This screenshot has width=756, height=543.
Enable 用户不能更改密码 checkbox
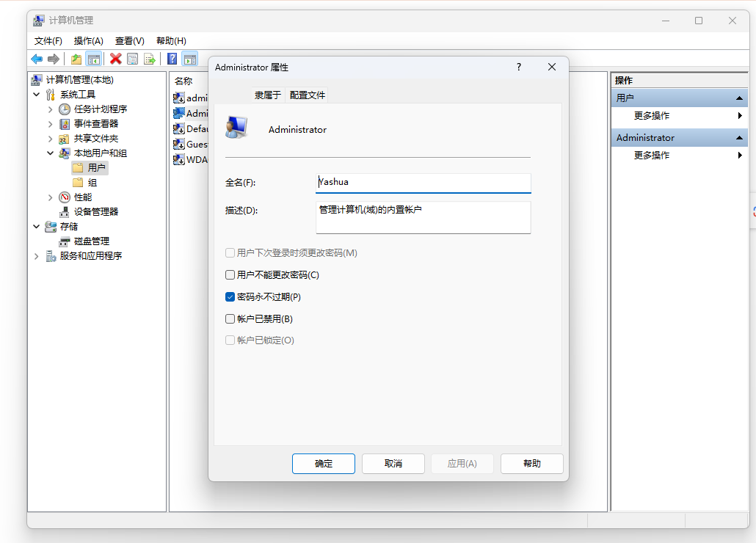pyautogui.click(x=230, y=275)
